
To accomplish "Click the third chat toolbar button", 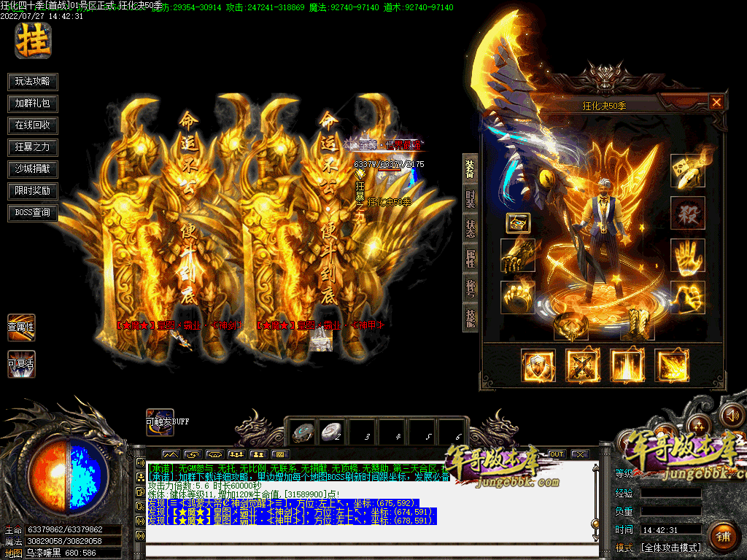I will pyautogui.click(x=214, y=454).
